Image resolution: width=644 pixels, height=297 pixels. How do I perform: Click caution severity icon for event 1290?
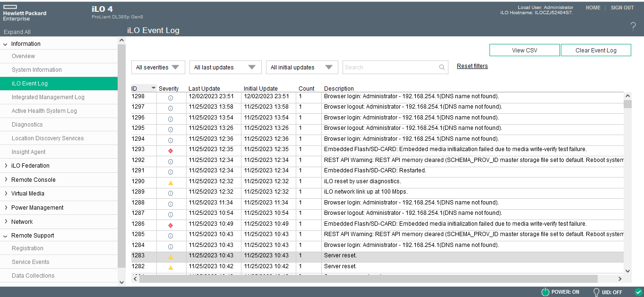pos(171,183)
